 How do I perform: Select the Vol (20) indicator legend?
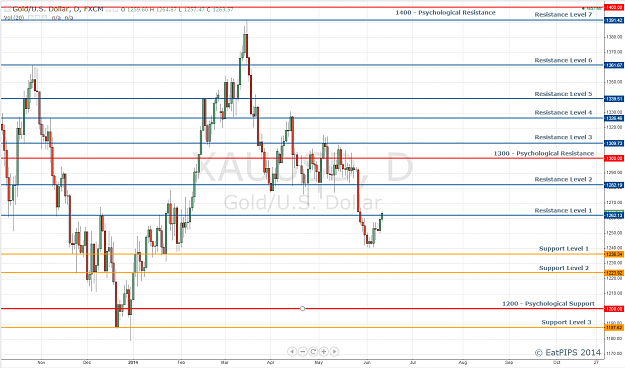tap(13, 18)
